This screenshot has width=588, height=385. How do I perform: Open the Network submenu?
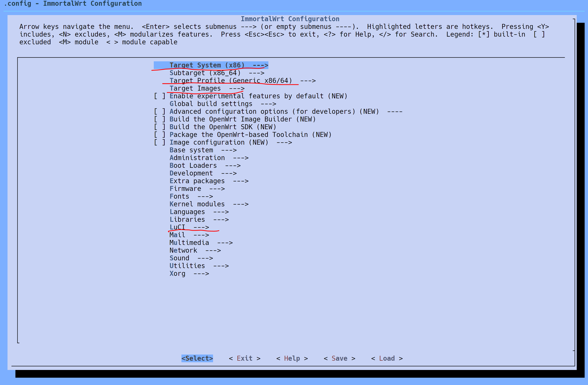195,250
